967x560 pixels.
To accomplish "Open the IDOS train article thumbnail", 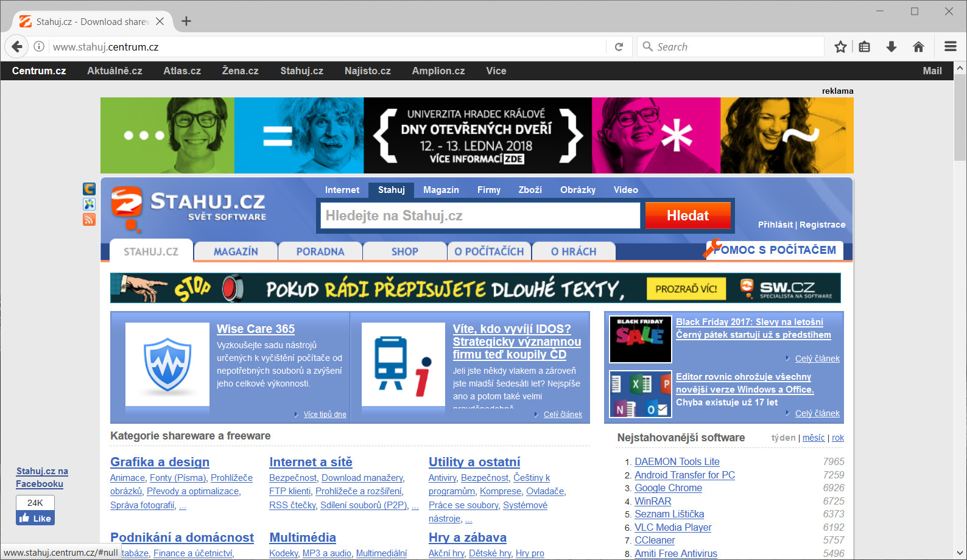I will [x=403, y=364].
